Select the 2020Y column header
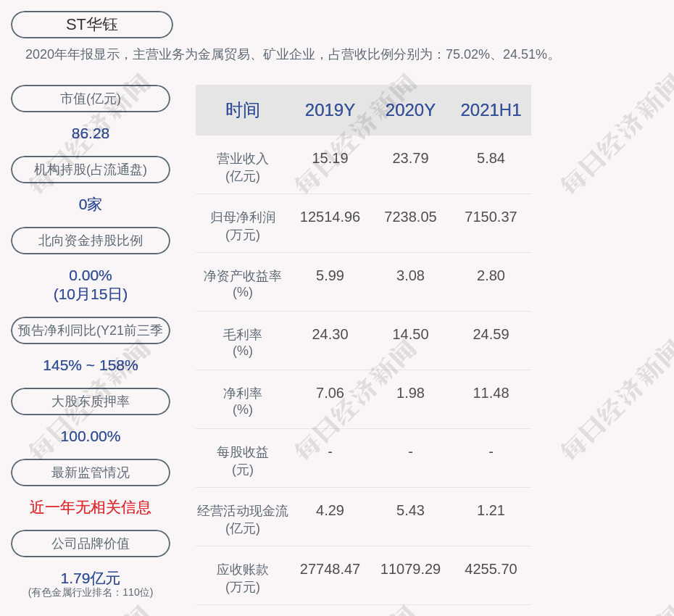Image resolution: width=674 pixels, height=616 pixels. pos(410,110)
